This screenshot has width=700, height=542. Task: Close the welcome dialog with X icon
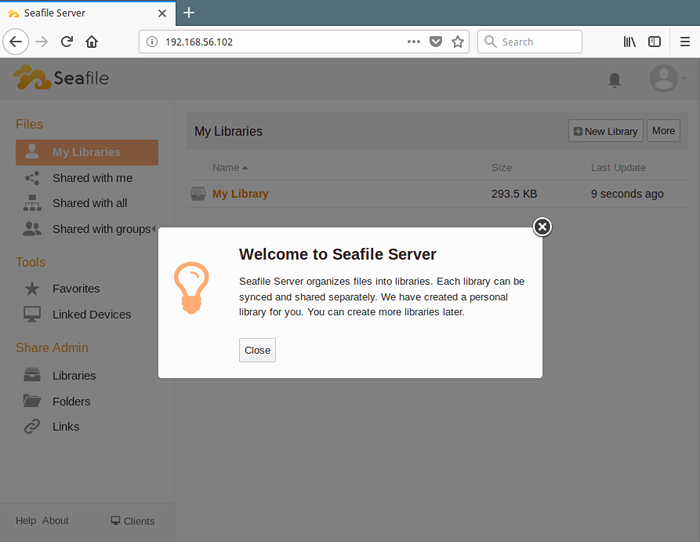(542, 227)
